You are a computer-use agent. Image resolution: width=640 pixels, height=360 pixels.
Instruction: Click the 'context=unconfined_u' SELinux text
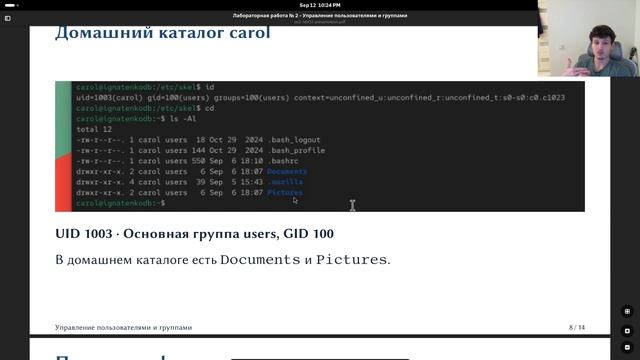click(x=338, y=98)
